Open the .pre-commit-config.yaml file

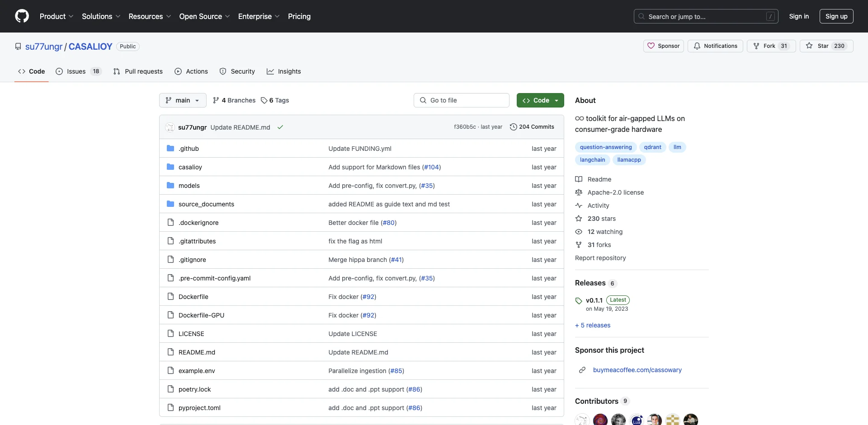214,278
